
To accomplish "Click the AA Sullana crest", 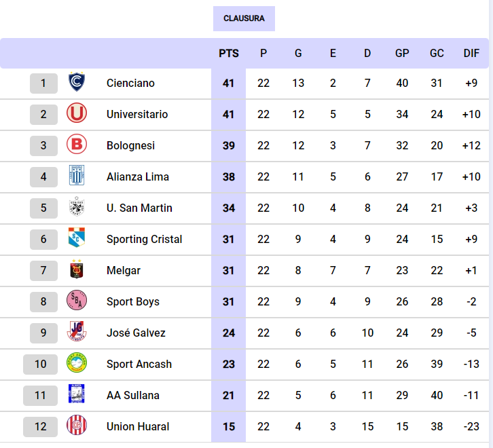I will pos(76,395).
